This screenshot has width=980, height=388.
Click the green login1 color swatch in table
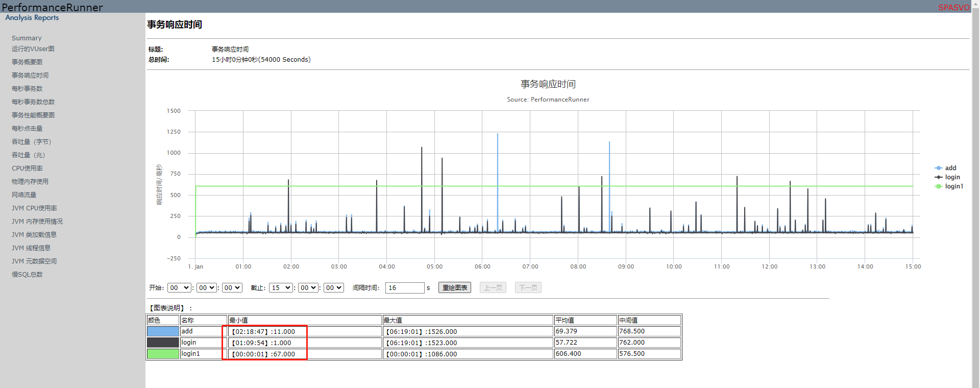163,354
